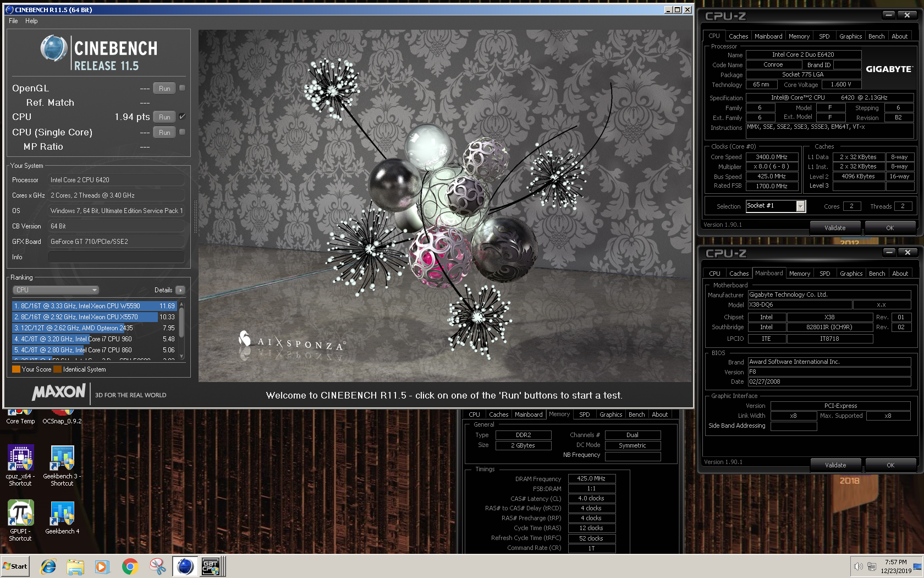Open the Geekbench 4 desktop icon
The height and width of the screenshot is (578, 924).
coord(62,517)
